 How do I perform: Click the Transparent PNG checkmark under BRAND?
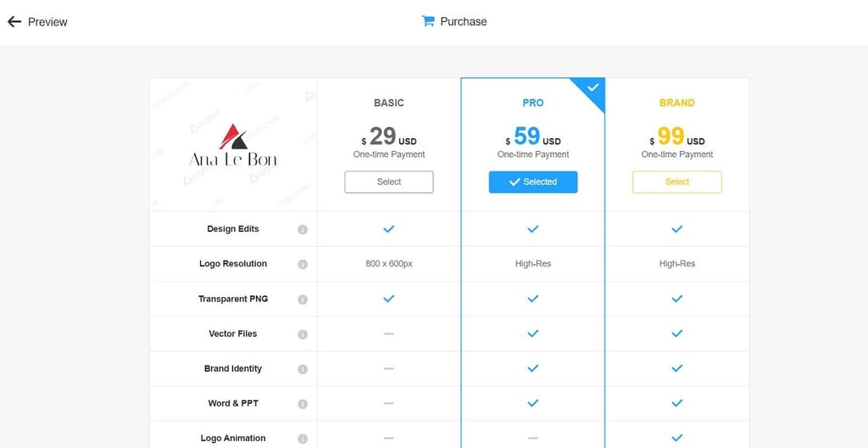click(x=677, y=299)
